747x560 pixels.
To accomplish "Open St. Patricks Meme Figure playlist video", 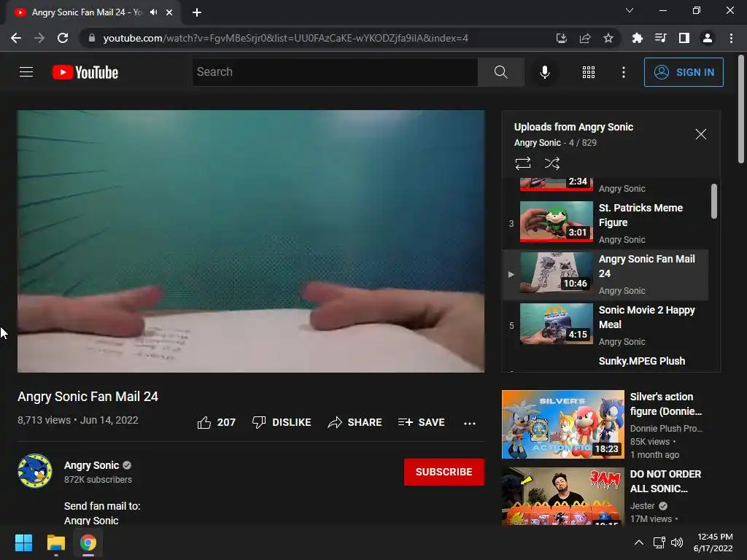I will point(605,223).
